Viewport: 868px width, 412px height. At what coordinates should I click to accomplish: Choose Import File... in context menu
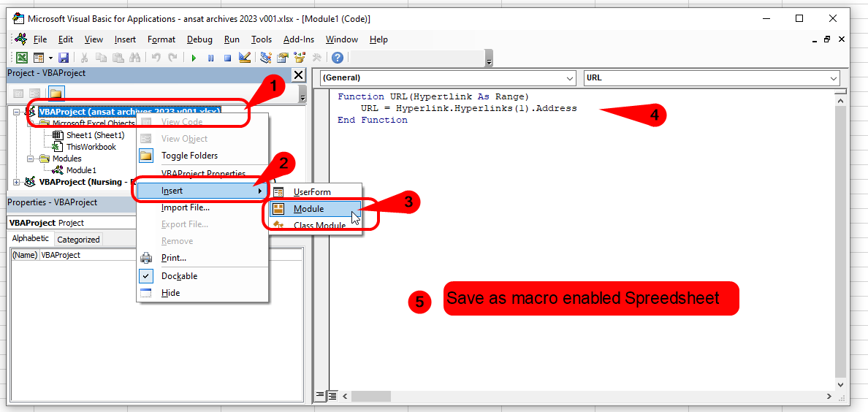coord(202,207)
